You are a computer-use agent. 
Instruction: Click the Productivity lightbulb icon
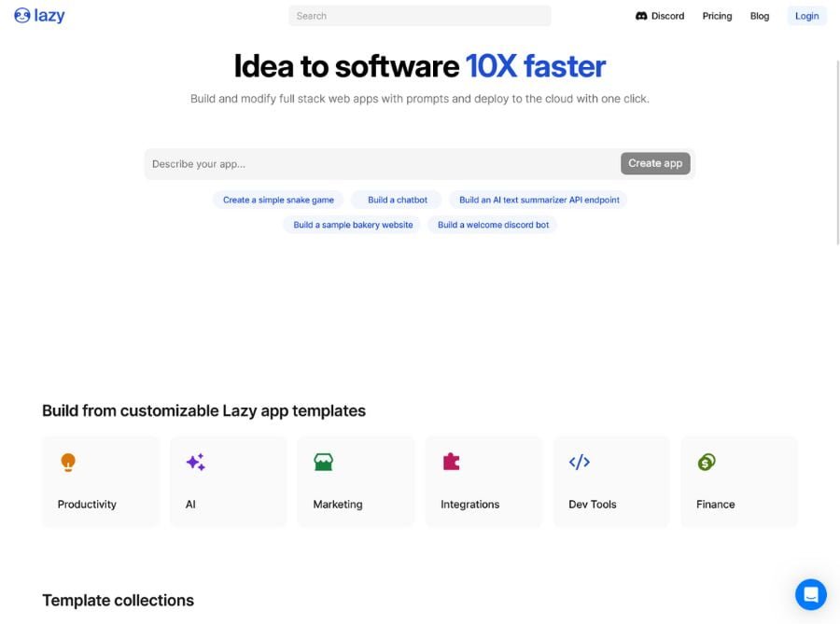pos(68,463)
